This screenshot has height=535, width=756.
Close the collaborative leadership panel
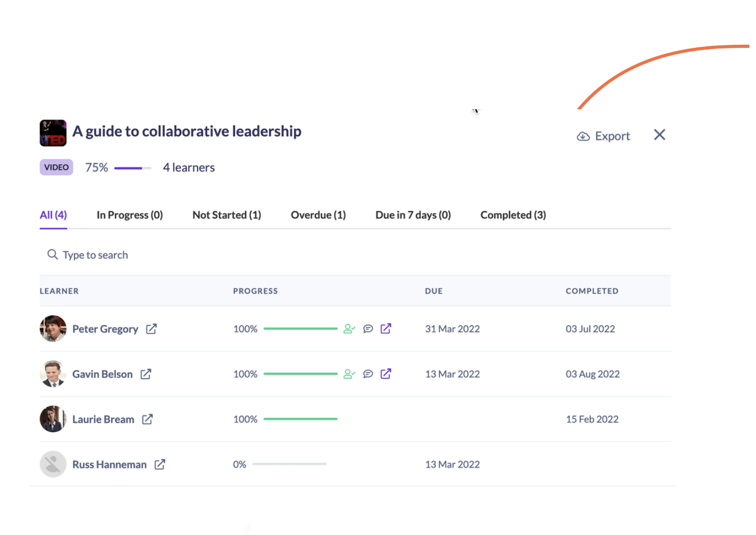point(660,135)
